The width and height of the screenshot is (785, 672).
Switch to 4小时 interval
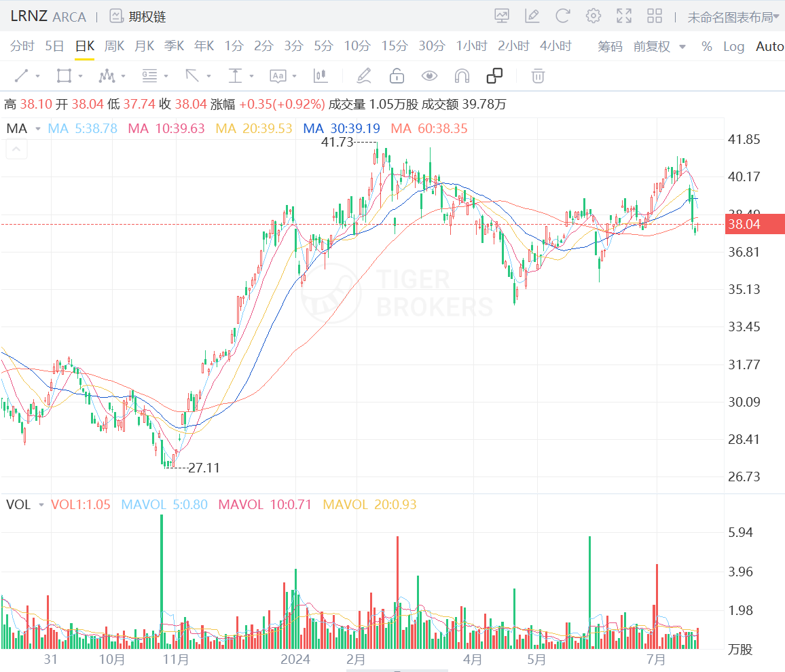(x=555, y=46)
